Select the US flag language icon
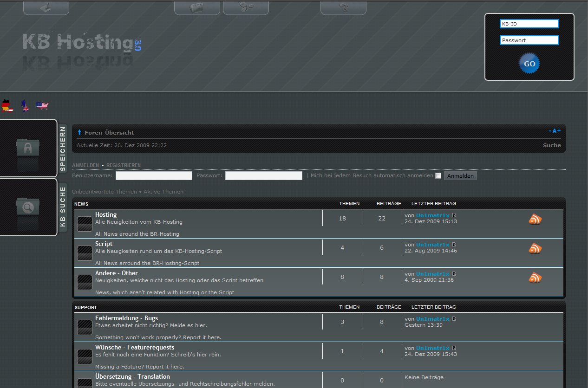 click(42, 106)
